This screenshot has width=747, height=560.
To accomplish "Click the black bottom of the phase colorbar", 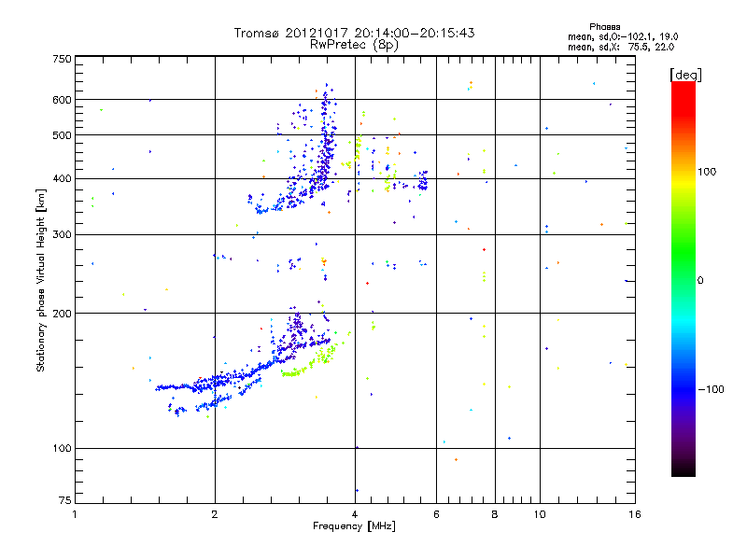I will (684, 469).
